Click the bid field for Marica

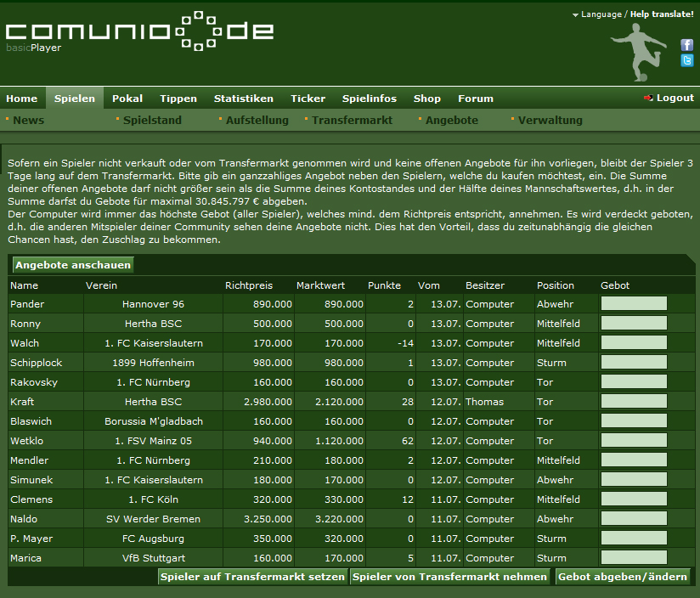point(634,557)
